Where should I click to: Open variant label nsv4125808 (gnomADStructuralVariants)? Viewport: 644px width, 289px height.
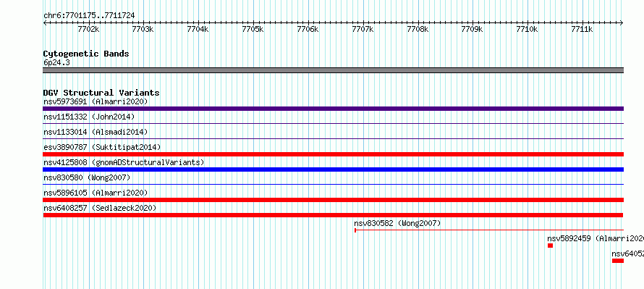point(124,162)
